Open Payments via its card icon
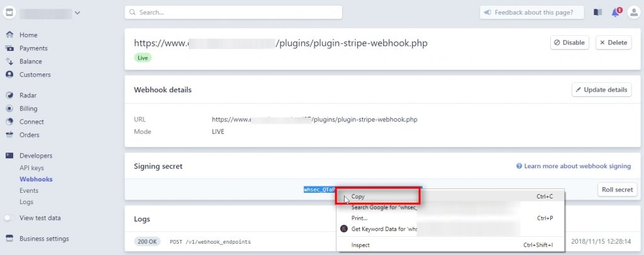The image size is (644, 255). coord(9,48)
